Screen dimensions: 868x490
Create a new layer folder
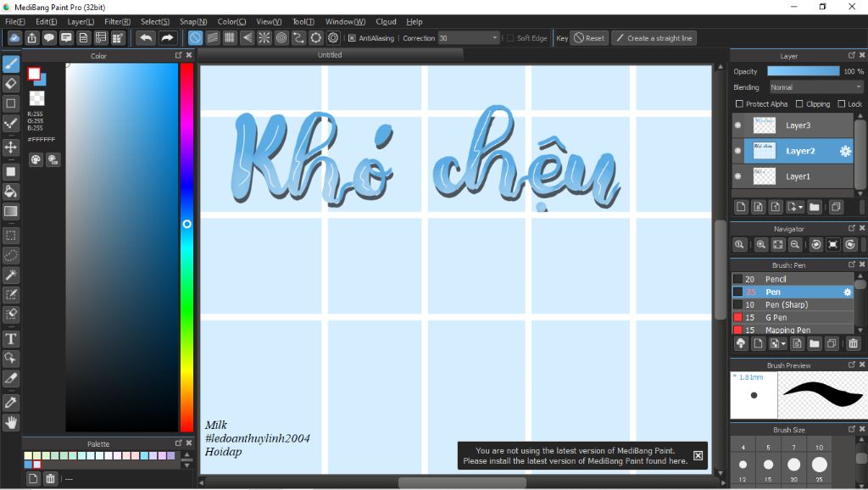click(815, 207)
